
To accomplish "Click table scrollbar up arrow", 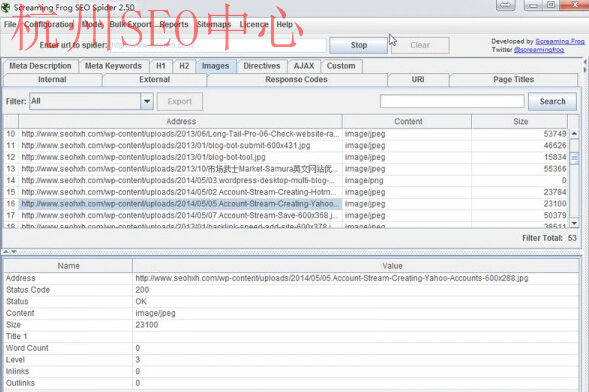I will click(x=574, y=134).
